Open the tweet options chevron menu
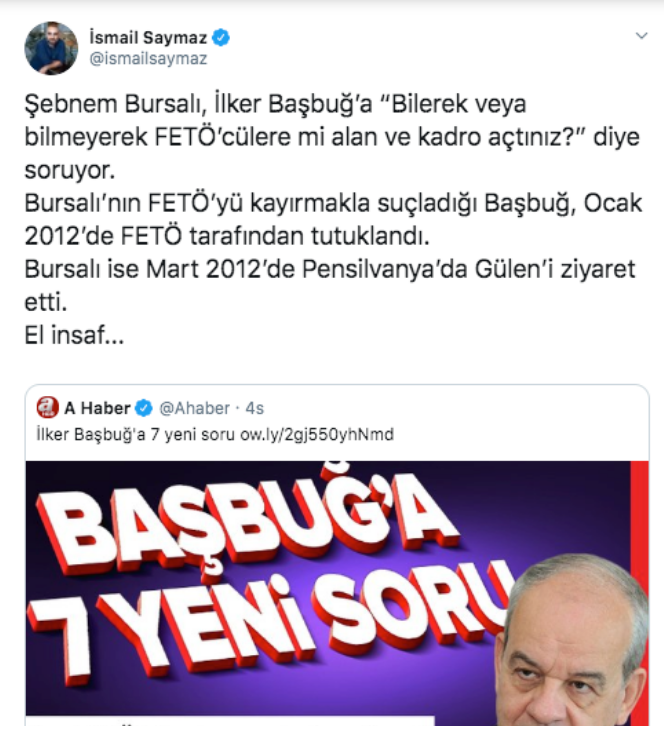Viewport: 664px width, 729px height. pos(642,35)
